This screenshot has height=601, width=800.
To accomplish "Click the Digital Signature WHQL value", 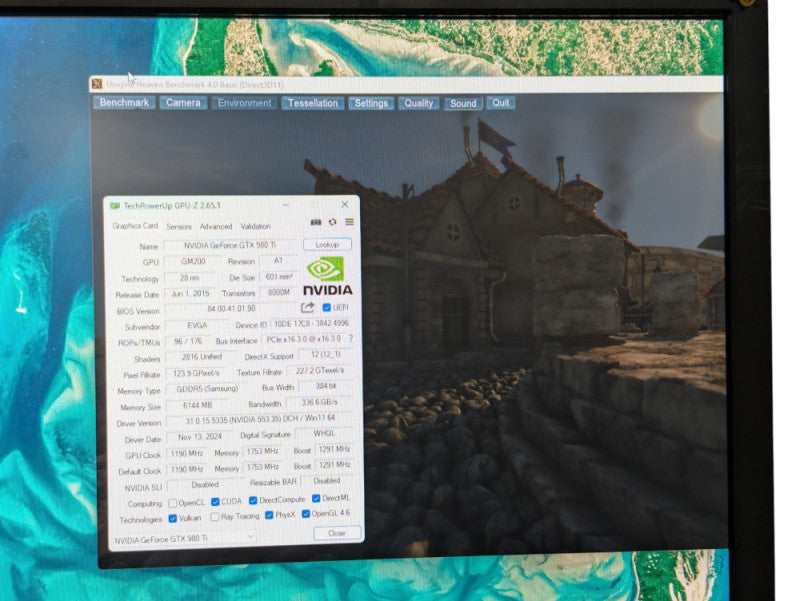I will click(x=324, y=434).
